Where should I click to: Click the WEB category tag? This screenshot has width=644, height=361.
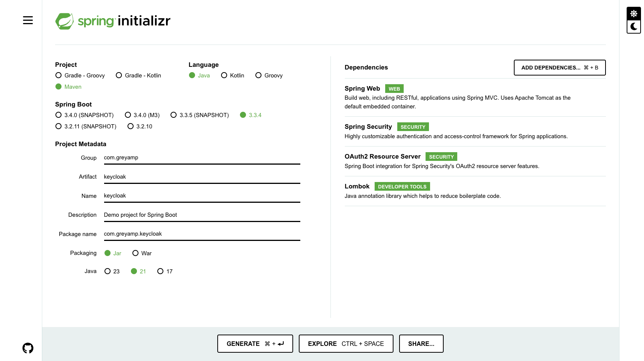[x=394, y=89]
